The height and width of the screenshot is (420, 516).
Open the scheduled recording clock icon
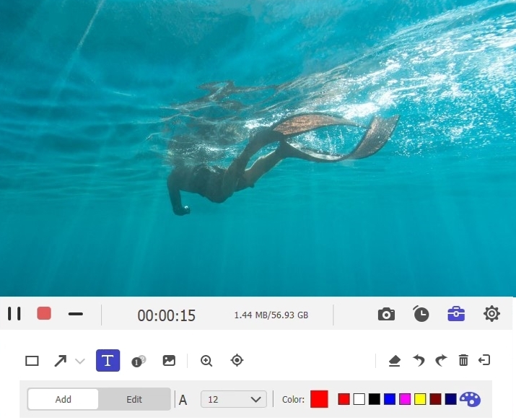coord(421,314)
